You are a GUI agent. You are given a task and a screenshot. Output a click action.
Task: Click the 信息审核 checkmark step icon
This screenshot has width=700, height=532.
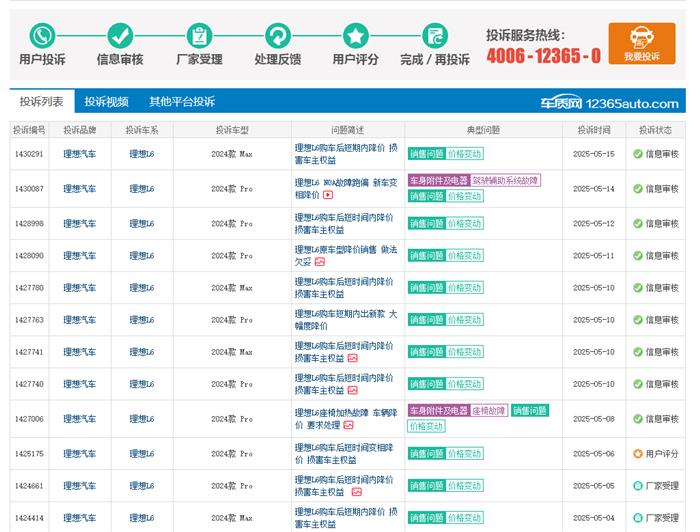point(120,36)
